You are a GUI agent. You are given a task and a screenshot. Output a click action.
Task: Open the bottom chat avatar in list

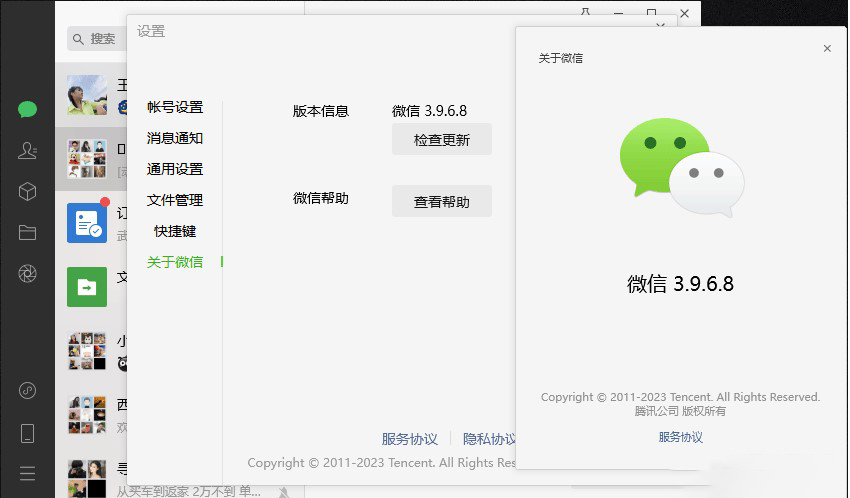coord(87,478)
